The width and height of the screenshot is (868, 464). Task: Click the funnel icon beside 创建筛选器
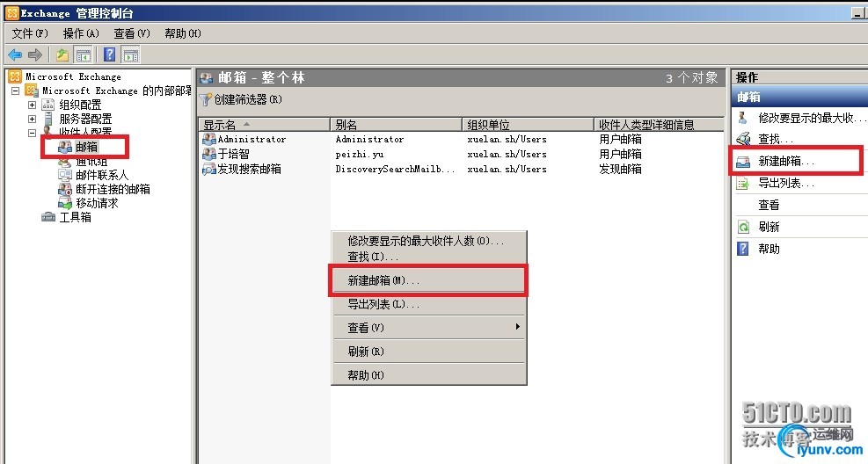click(206, 99)
